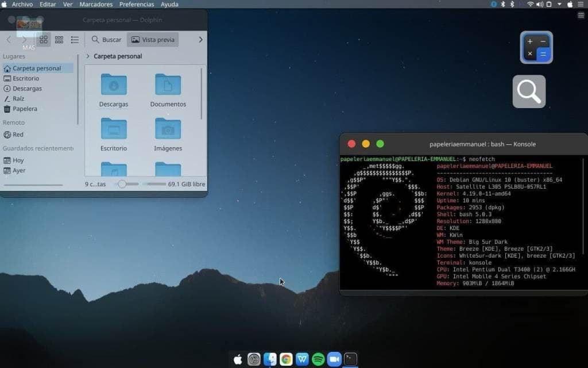Switch Dolphin to icons view mode

point(44,40)
